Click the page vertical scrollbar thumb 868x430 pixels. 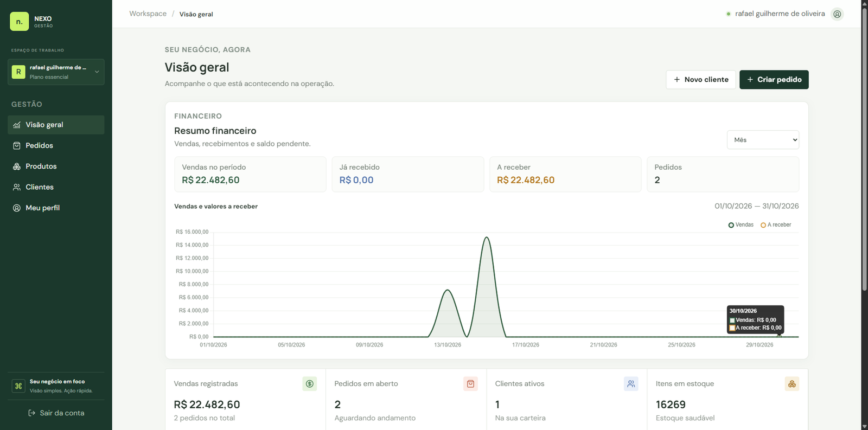(865, 149)
